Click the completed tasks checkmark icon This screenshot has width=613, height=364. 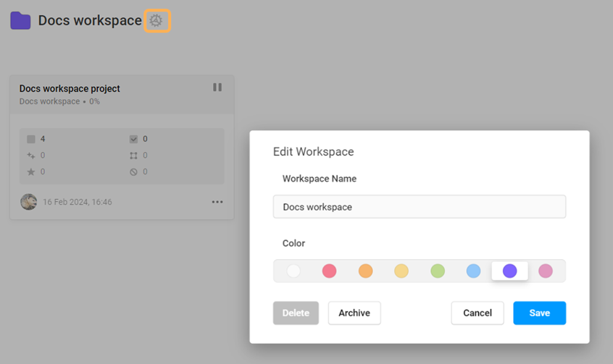(133, 139)
